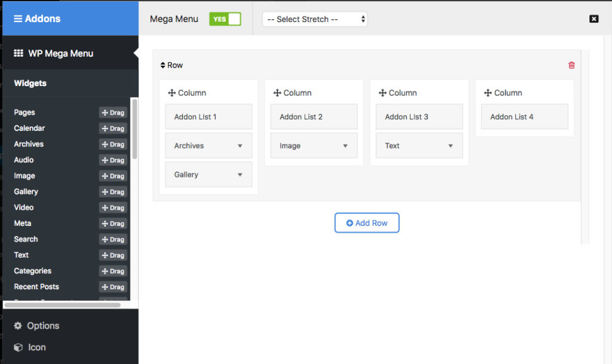Select Recent Posts in the widget sidebar
Image resolution: width=612 pixels, height=364 pixels.
(x=36, y=286)
